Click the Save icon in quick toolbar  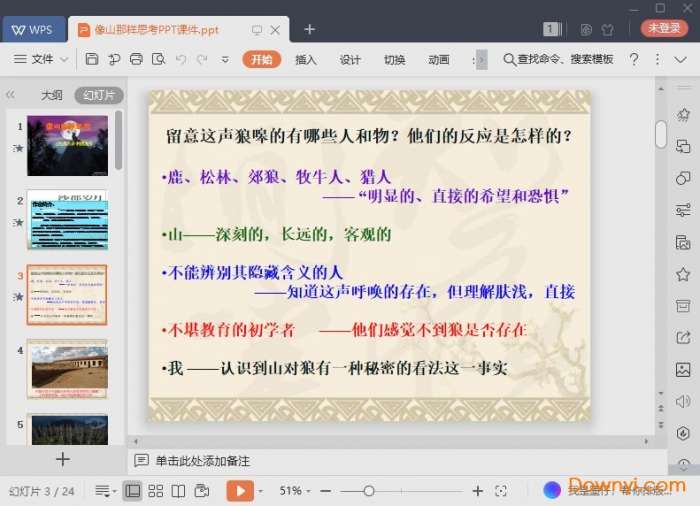coord(92,60)
